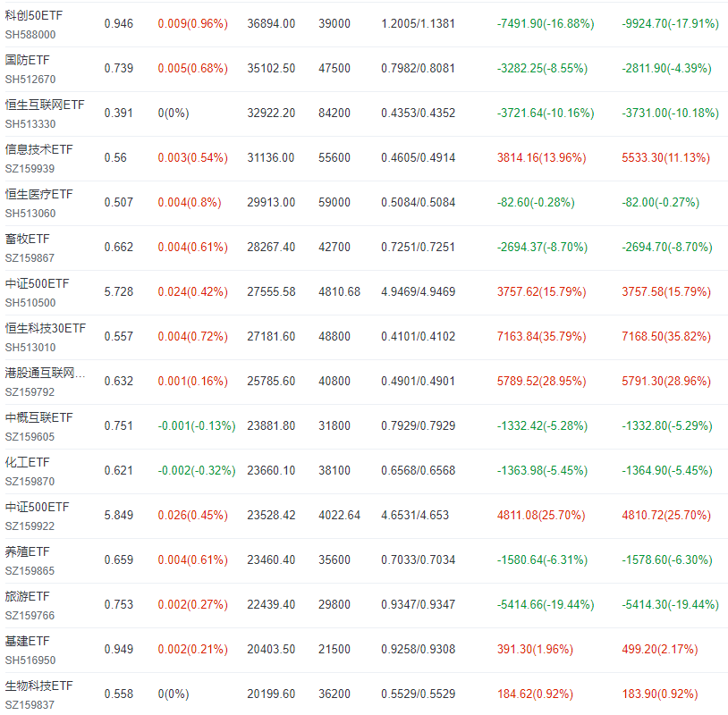Image resolution: width=728 pixels, height=715 pixels.
Task: Select loss value -1580.64(-6.31%)
Action: (x=542, y=559)
